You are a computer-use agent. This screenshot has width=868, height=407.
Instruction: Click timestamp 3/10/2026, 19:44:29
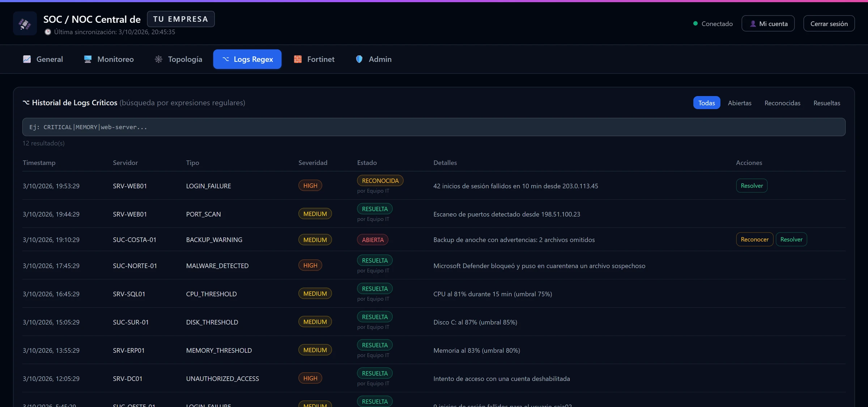pos(51,214)
